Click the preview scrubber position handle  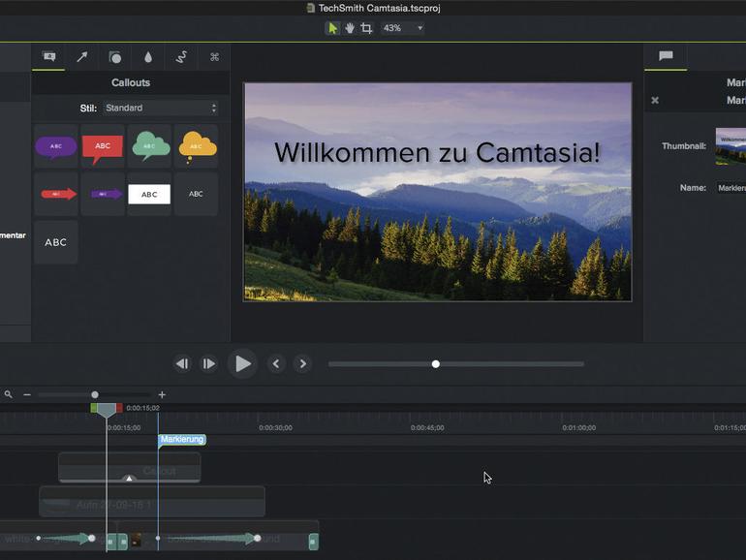tap(436, 364)
